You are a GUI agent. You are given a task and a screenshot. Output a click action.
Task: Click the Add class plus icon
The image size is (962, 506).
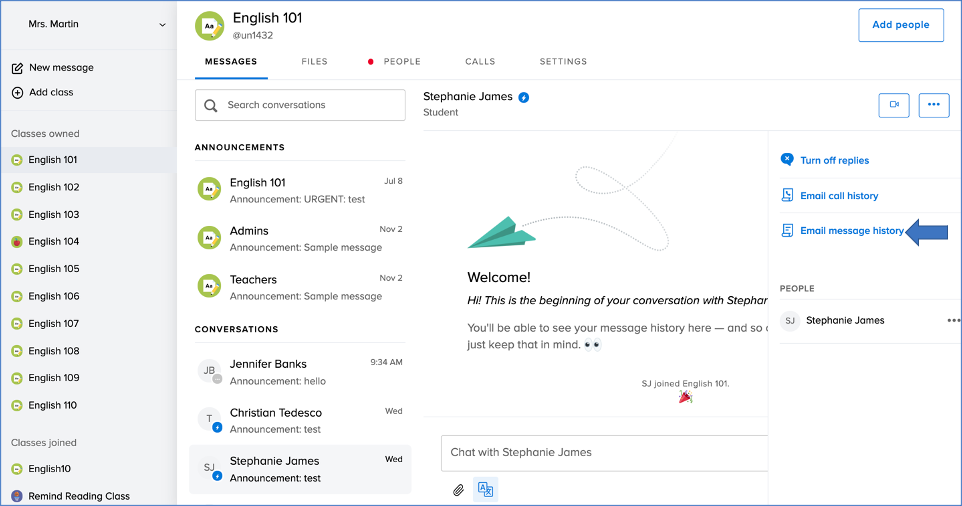point(17,92)
